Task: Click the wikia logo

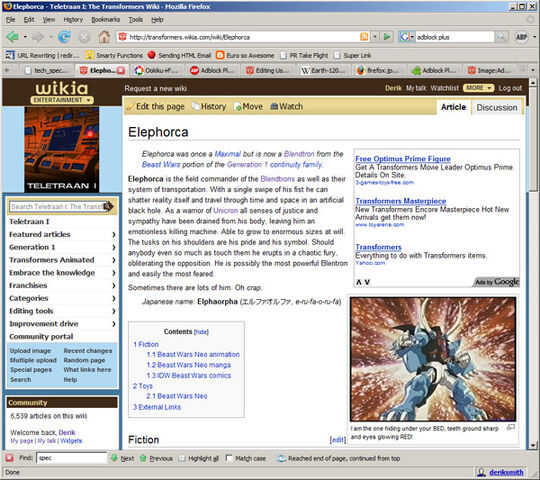Action: pos(62,88)
